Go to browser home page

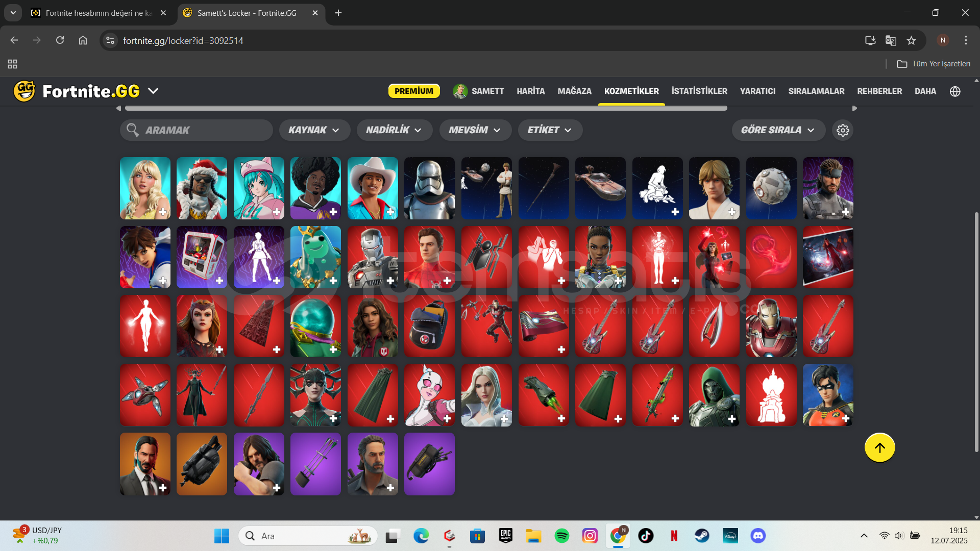click(83, 40)
